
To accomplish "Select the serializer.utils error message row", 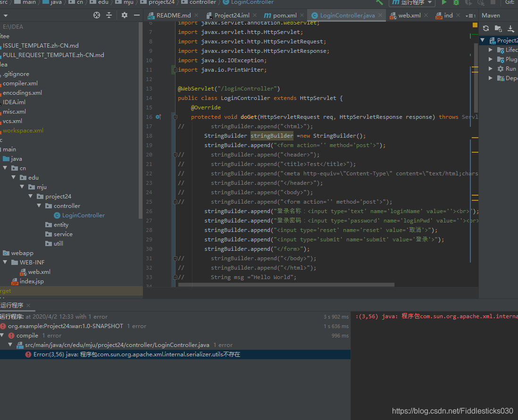I will (175, 354).
